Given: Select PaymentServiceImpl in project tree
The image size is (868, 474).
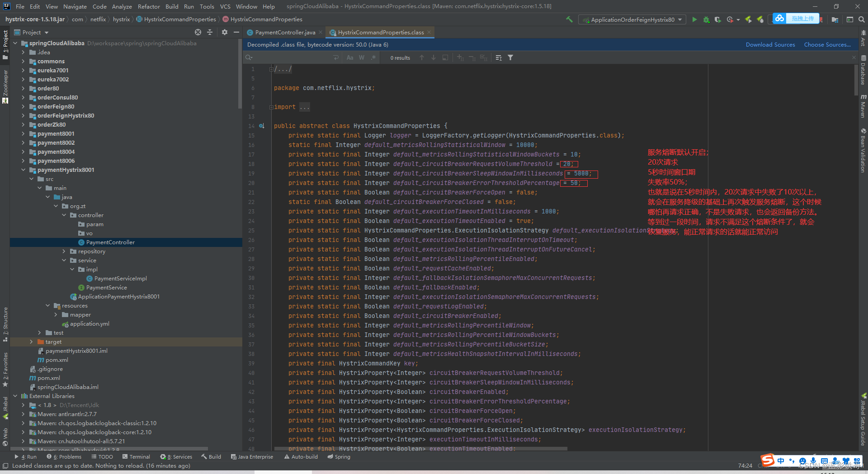Looking at the screenshot, I should coord(120,278).
